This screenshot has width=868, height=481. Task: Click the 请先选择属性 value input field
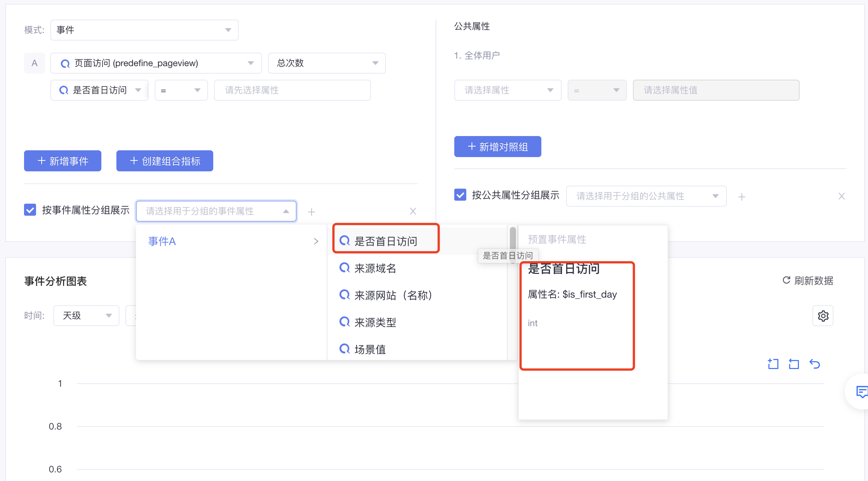click(292, 90)
